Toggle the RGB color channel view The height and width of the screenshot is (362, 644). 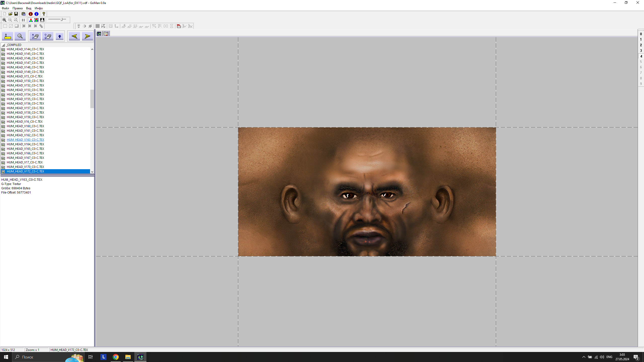(x=31, y=20)
